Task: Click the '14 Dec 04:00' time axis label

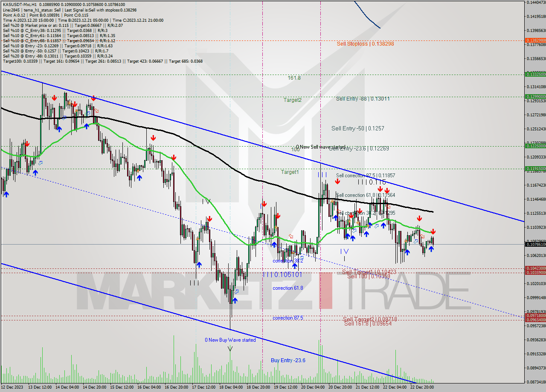Action: 68,387
